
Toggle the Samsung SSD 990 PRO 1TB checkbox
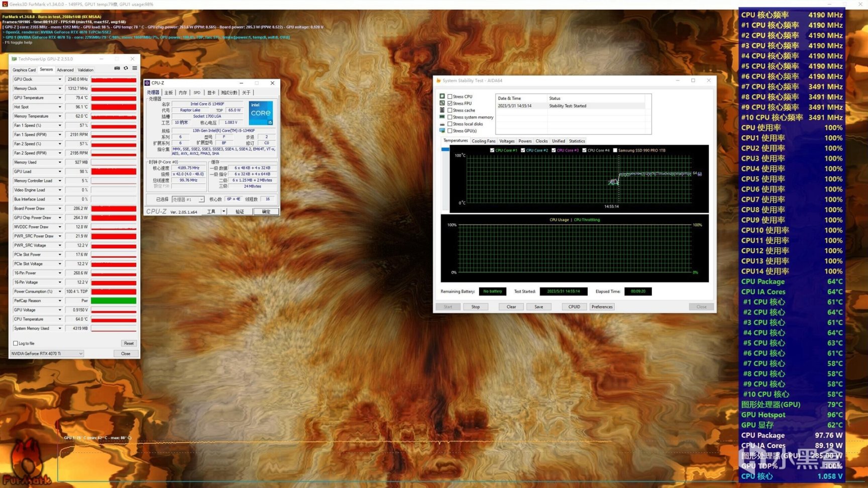click(x=615, y=150)
